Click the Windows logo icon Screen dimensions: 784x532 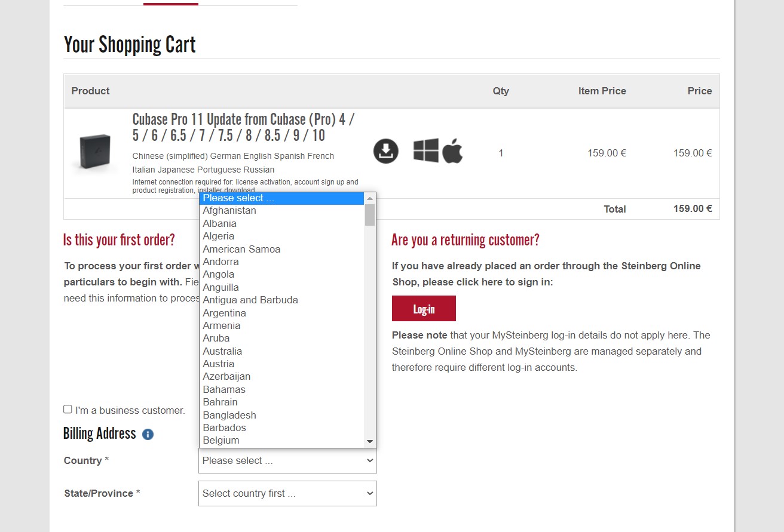[x=426, y=150]
